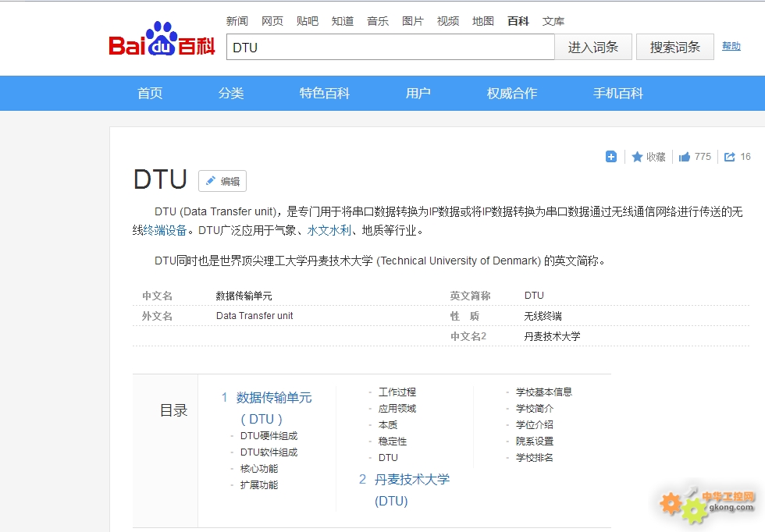This screenshot has height=532, width=765.
Task: Click the 目录 contents heading
Action: pos(173,410)
